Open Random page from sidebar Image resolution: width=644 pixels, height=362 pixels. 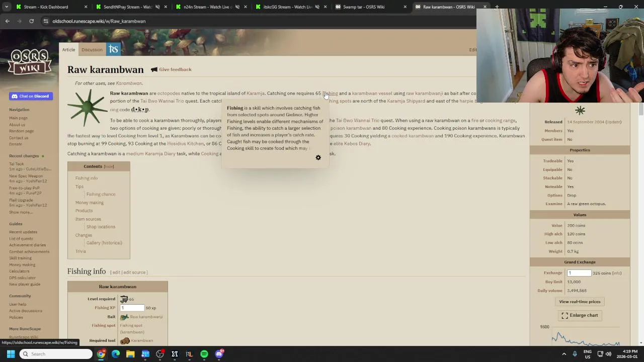point(21,131)
